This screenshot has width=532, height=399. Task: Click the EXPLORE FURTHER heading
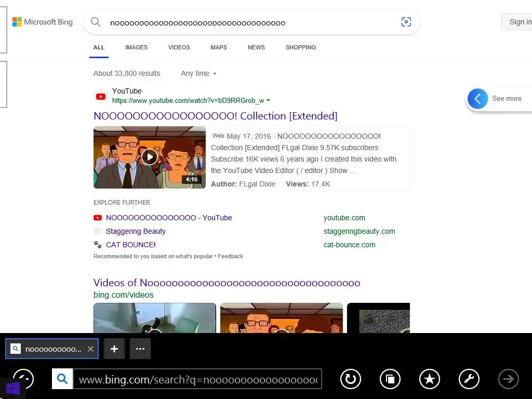pos(122,203)
